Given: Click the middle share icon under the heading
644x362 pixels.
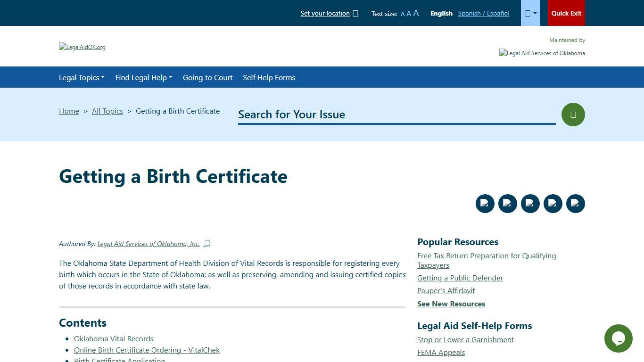Looking at the screenshot, I should (x=530, y=203).
